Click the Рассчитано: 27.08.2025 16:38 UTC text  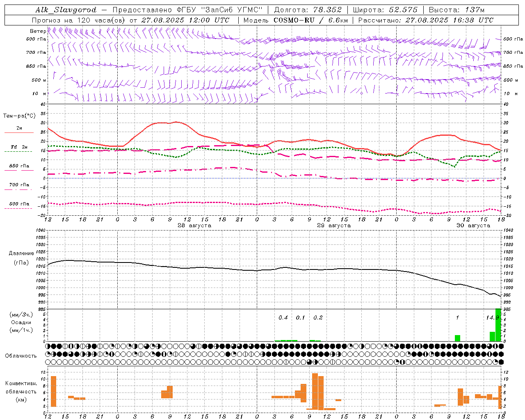tap(426, 20)
